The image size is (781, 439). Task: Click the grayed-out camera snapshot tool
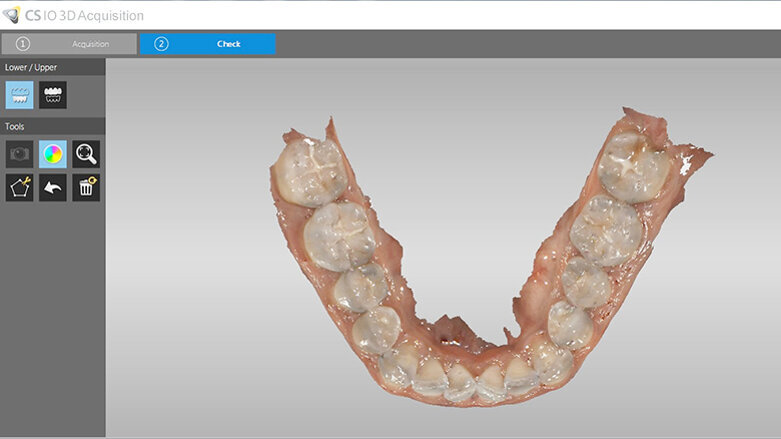(x=19, y=154)
